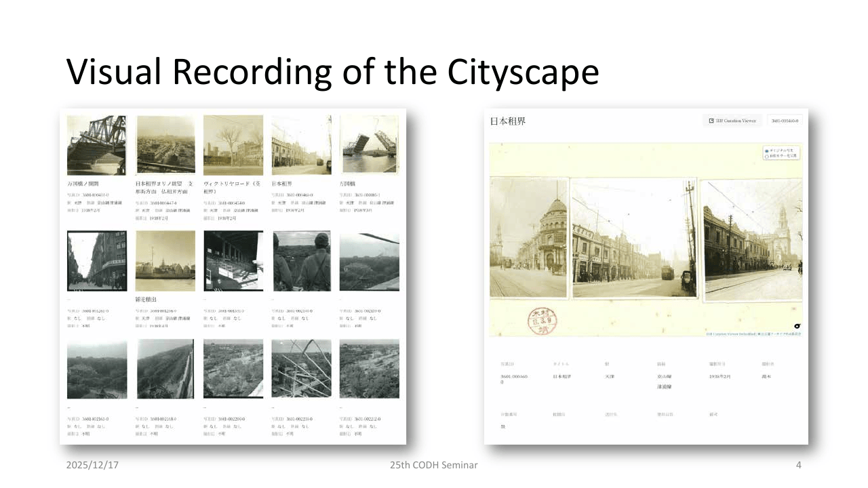Screen dimensions: 868x488
Task: Open the photo thumbnail with ID 3601-002218-0
Action: (x=165, y=369)
